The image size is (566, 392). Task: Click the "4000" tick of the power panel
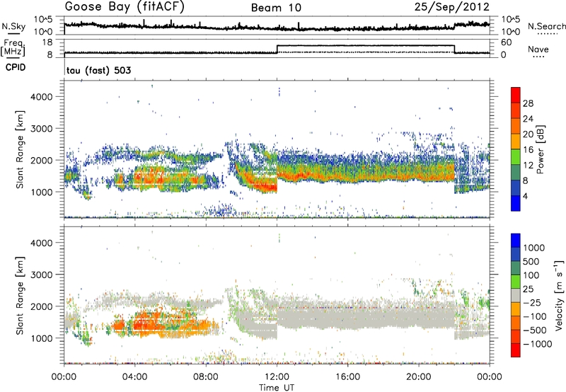(x=41, y=96)
